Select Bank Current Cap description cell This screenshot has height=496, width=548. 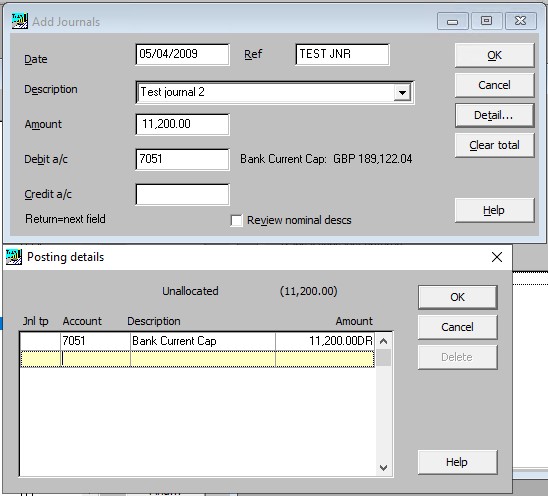[x=203, y=341]
